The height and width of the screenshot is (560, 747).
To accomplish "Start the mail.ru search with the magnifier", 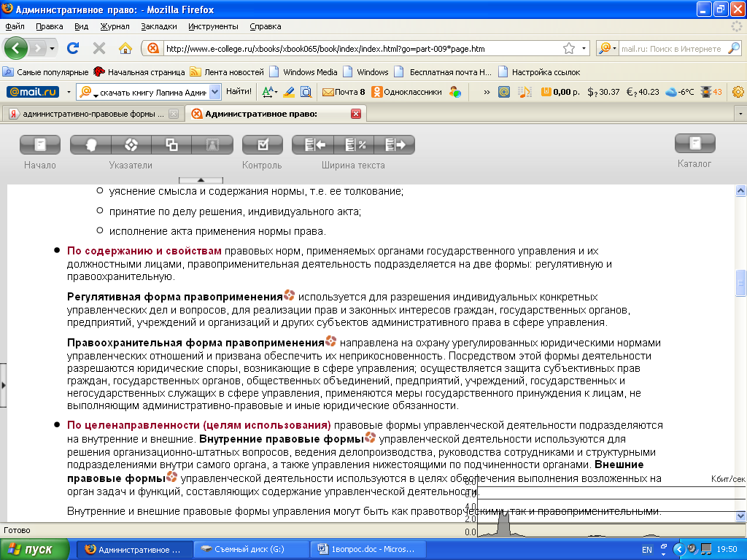I will (734, 48).
